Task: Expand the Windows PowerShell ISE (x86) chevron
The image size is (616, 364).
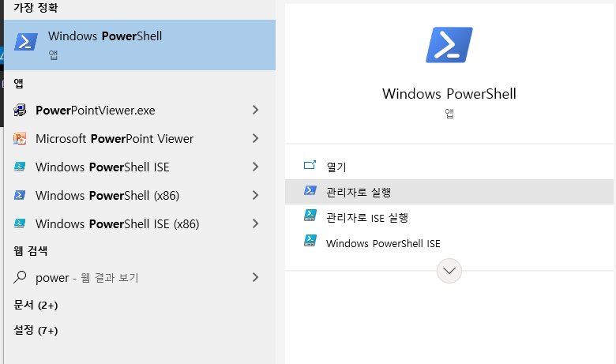Action: (x=255, y=223)
